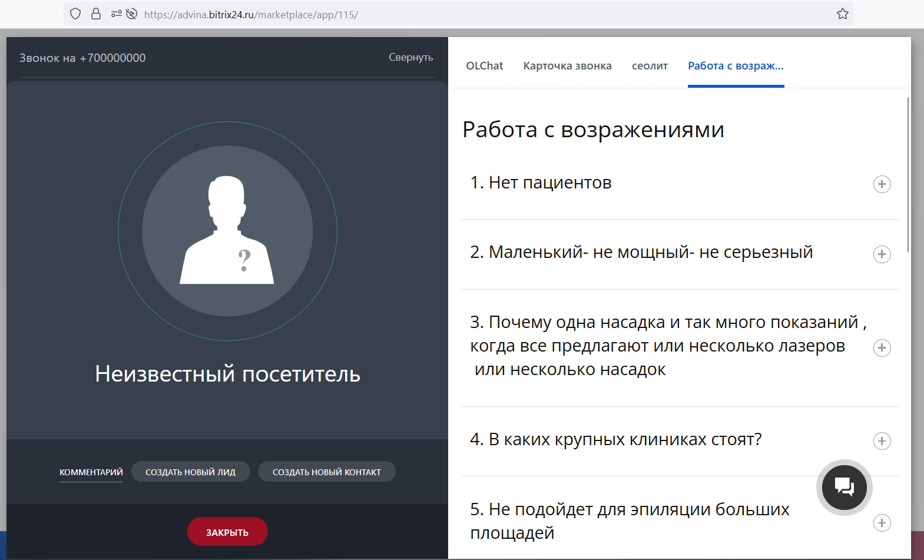This screenshot has width=924, height=560.
Task: Select the 'Работа с возраж...' tab
Action: [736, 66]
